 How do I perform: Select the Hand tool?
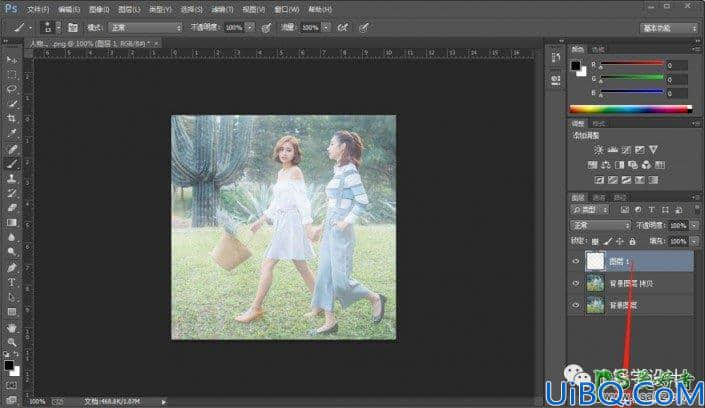pos(12,328)
